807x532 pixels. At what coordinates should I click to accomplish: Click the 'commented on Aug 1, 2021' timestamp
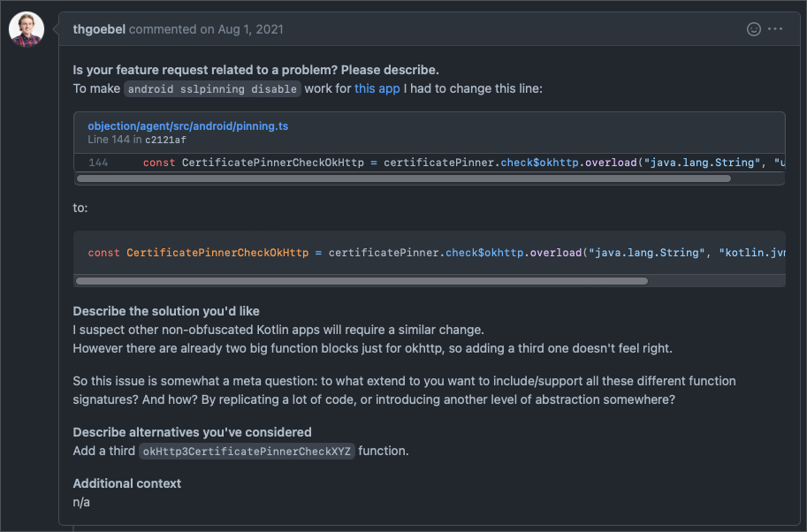click(206, 29)
